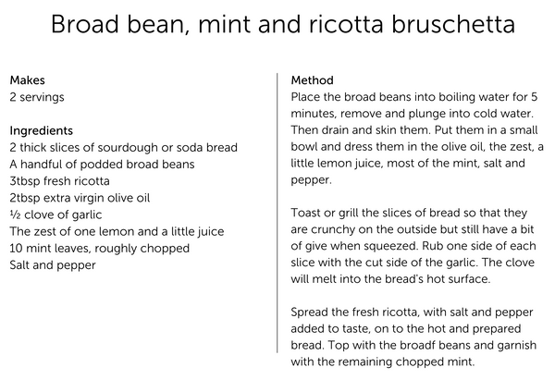
Task: Click the final line ending "chopped mint."
Action: [382, 361]
